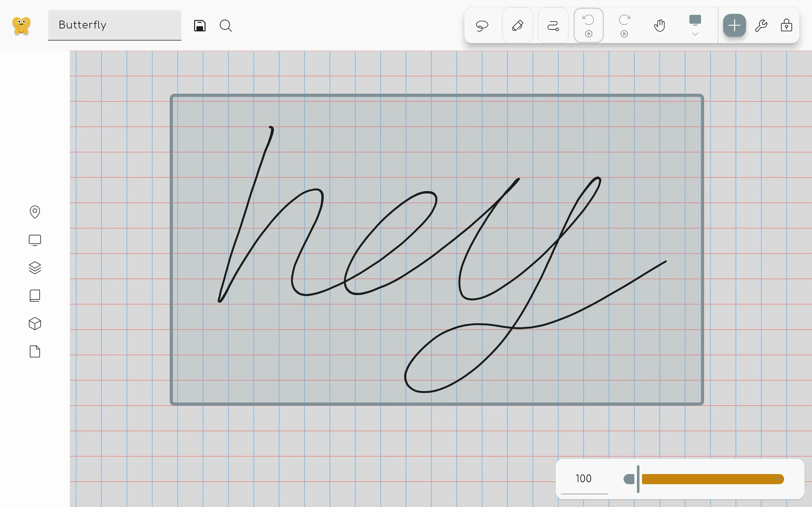This screenshot has width=812, height=507.
Task: Toggle the toolbar lock
Action: coord(786,25)
